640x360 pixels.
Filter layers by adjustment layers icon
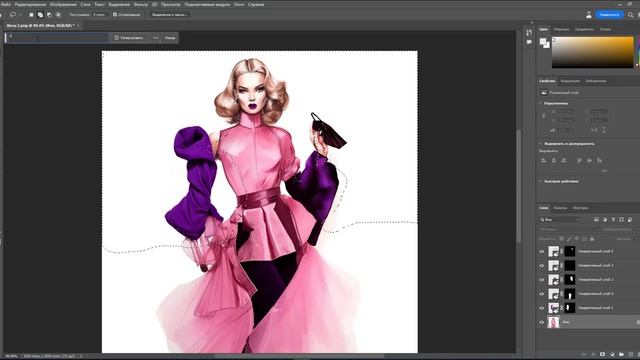[x=605, y=220]
